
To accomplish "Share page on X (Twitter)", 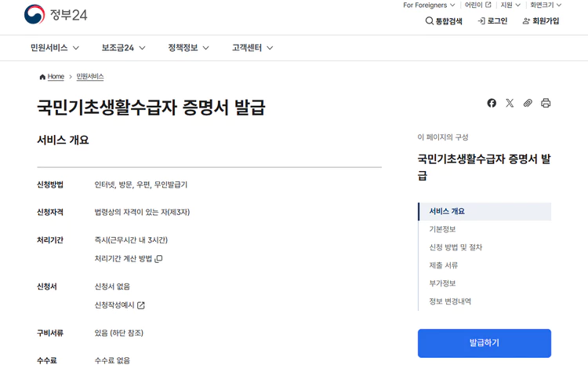I will [x=510, y=103].
